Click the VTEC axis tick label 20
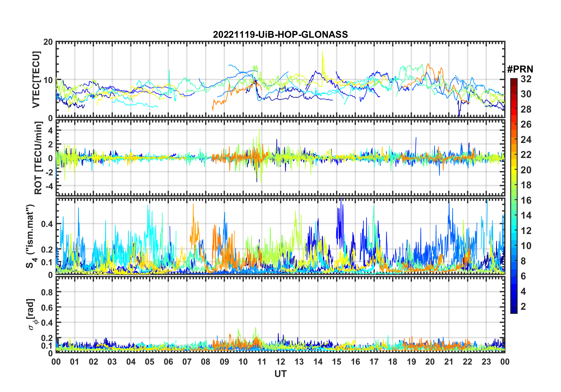Image resolution: width=561 pixels, height=392 pixels. pyautogui.click(x=48, y=42)
